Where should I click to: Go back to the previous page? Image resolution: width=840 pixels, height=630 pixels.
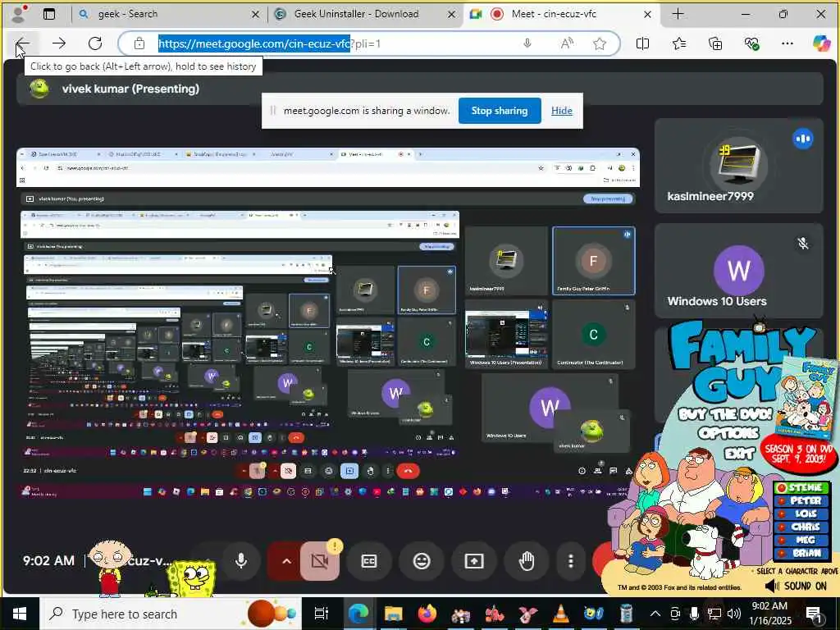pos(22,43)
